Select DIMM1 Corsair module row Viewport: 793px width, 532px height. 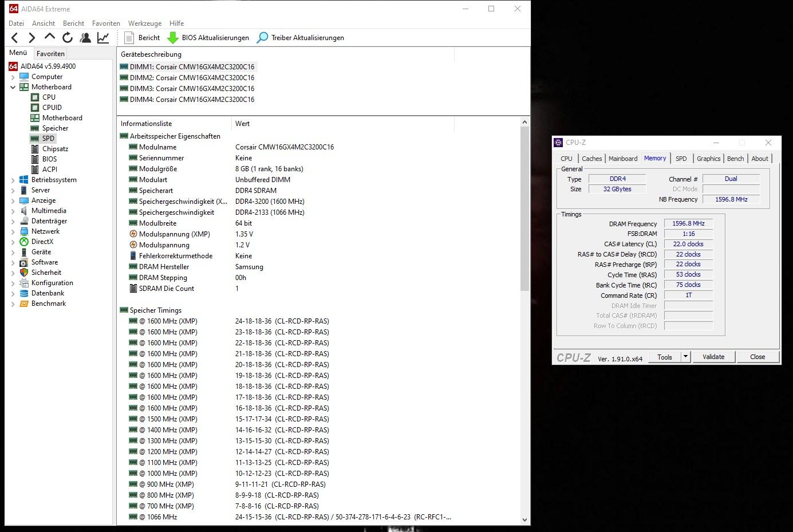(x=187, y=67)
